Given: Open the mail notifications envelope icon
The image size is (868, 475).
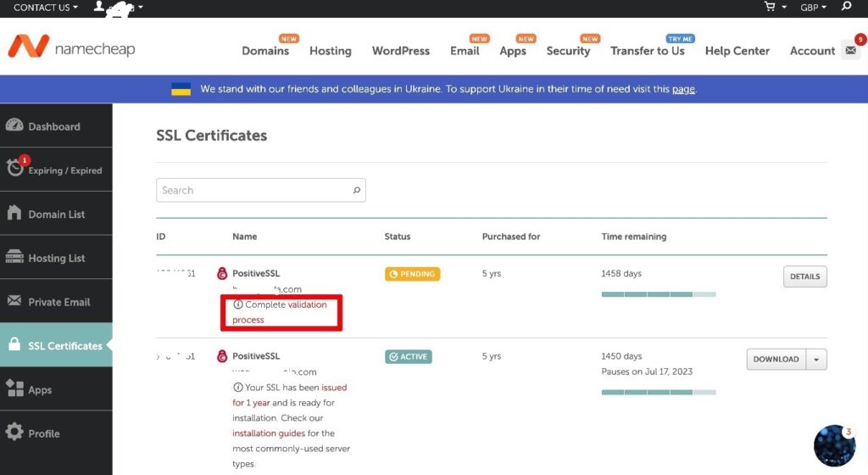Looking at the screenshot, I should pos(851,50).
